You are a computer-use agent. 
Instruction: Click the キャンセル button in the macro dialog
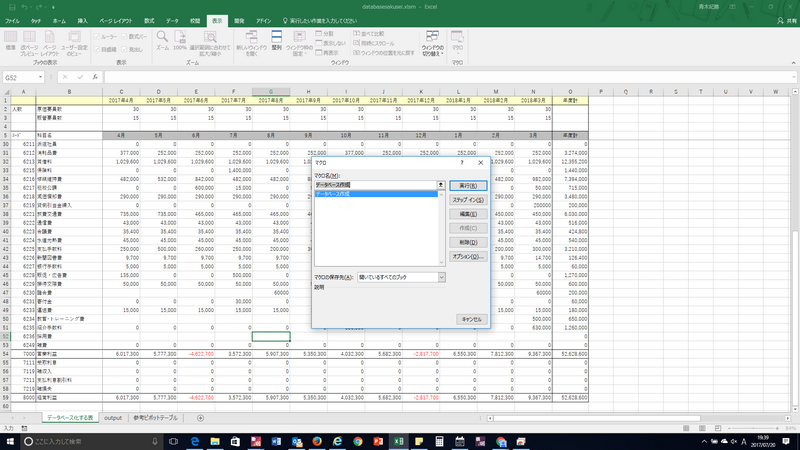tap(470, 319)
